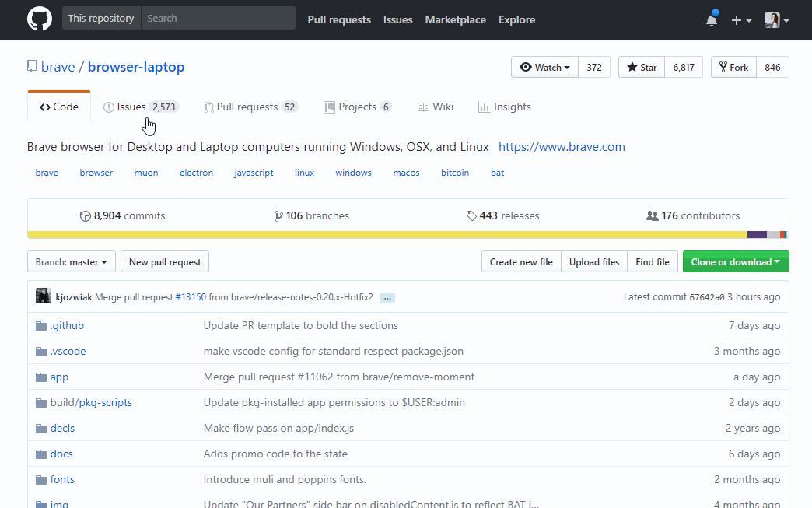Open the Branch: master dropdown
Screen dimensions: 812x508
click(72, 262)
